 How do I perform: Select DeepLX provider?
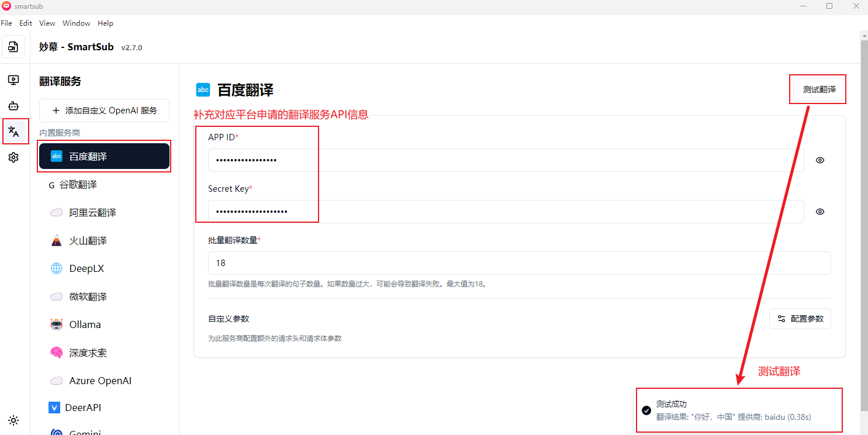[x=104, y=268]
